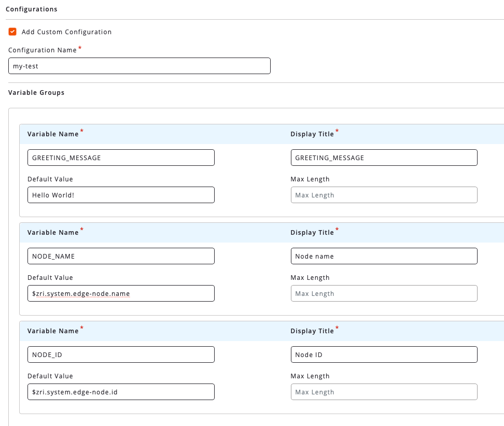Click Display Title label above Node name field
This screenshot has width=504, height=426.
coord(312,233)
